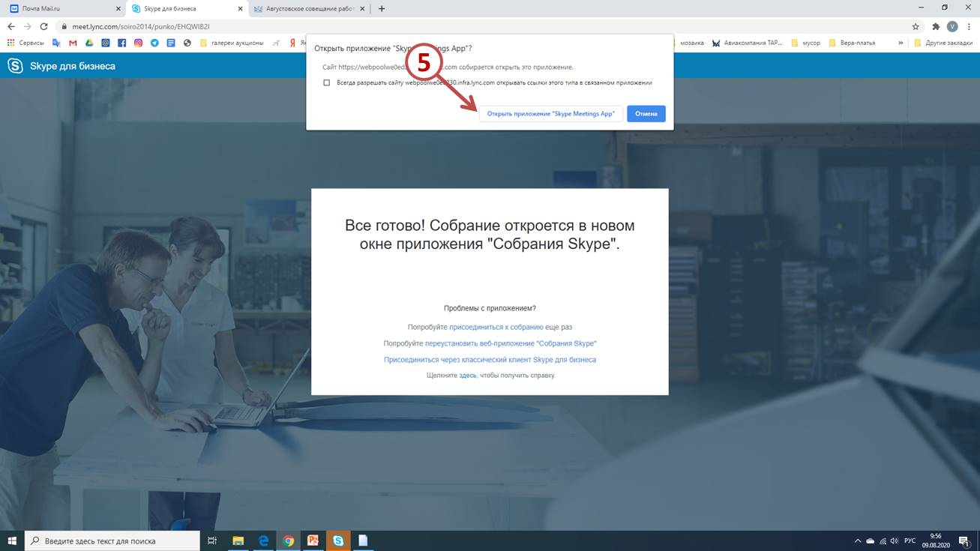Open the browser extensions puzzle icon
The image size is (980, 551).
[936, 26]
